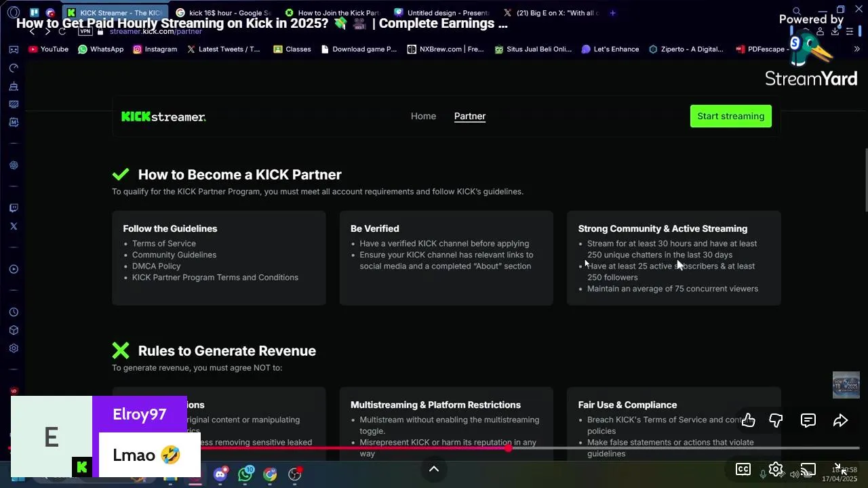Viewport: 868px width, 488px height.
Task: Open the player icon in Opera sidebar
Action: click(14, 269)
